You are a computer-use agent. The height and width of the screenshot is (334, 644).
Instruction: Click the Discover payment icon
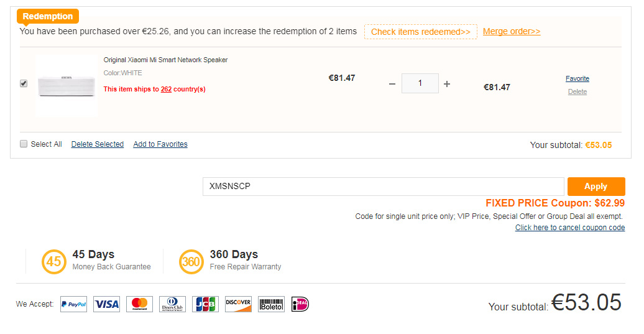tap(238, 304)
